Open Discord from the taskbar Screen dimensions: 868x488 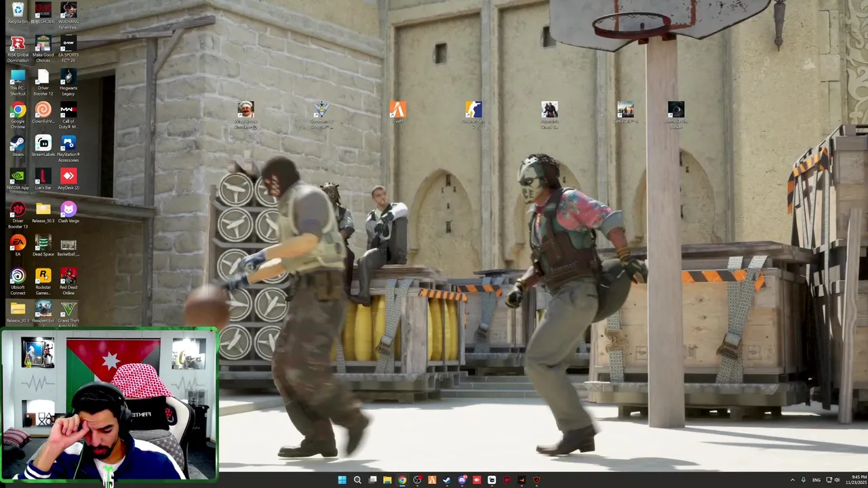click(x=462, y=480)
